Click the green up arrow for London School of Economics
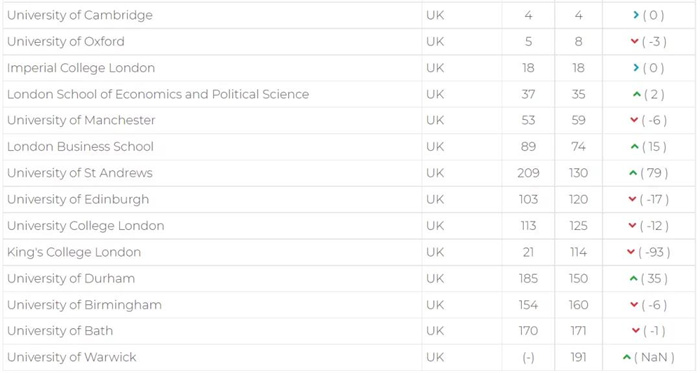 point(637,94)
